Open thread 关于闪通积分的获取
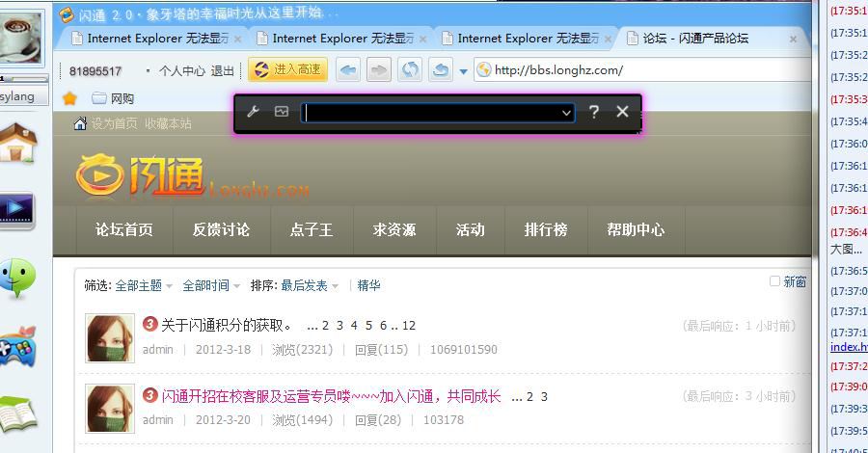Image resolution: width=868 pixels, height=453 pixels. [227, 325]
